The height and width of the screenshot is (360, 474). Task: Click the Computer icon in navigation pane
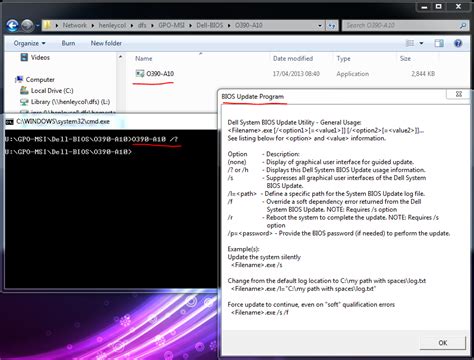(19, 79)
